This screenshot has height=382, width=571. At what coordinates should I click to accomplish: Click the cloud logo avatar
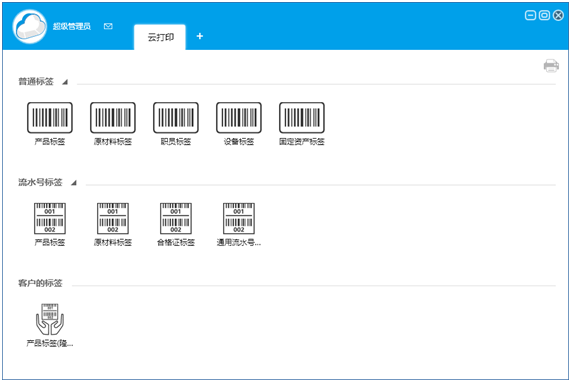[x=29, y=27]
